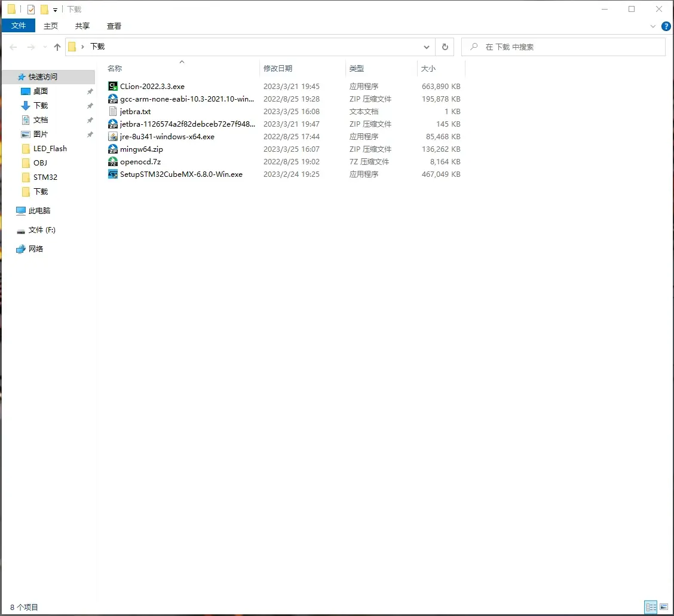Select the file name openocd.7z
Image resolution: width=674 pixels, height=616 pixels.
click(x=140, y=162)
